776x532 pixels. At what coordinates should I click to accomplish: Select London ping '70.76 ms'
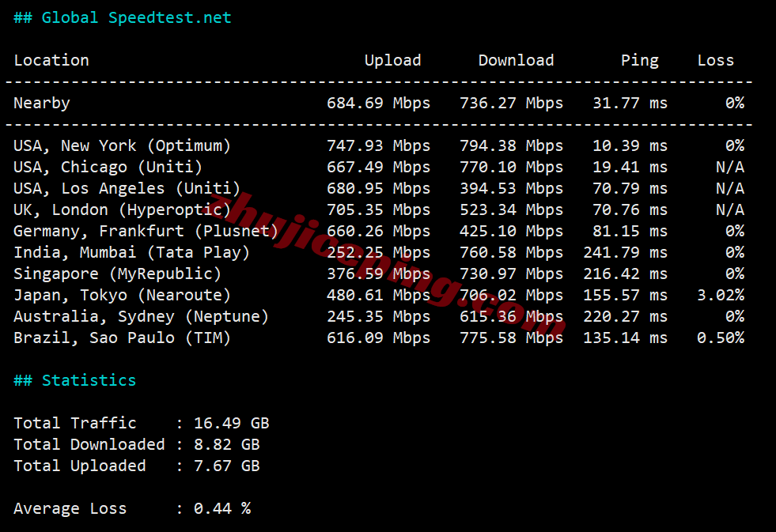click(x=630, y=209)
